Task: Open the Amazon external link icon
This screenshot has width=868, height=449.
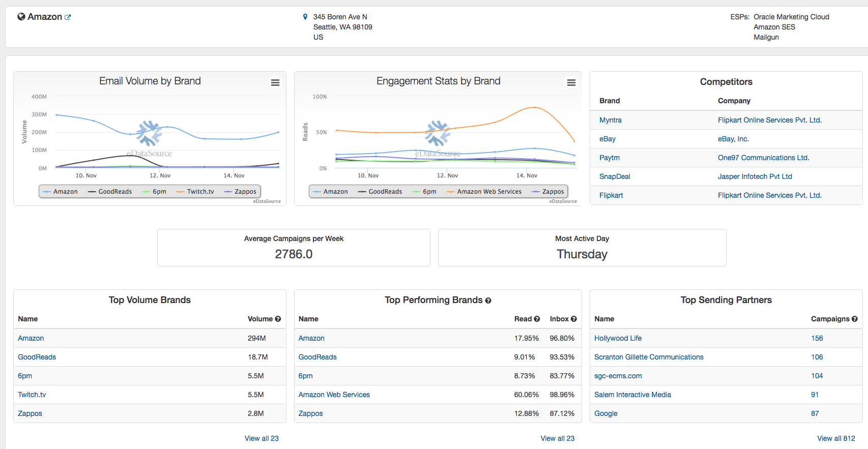Action: tap(68, 17)
